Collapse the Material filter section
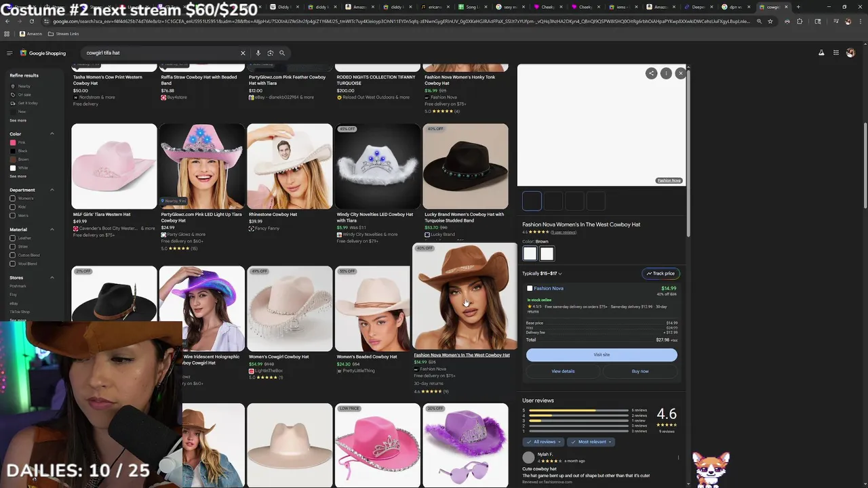 pyautogui.click(x=52, y=230)
